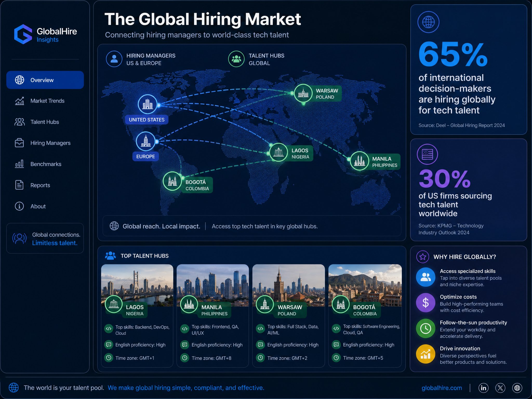The height and width of the screenshot is (399, 532).
Task: Click the About info icon
Action: 19,206
